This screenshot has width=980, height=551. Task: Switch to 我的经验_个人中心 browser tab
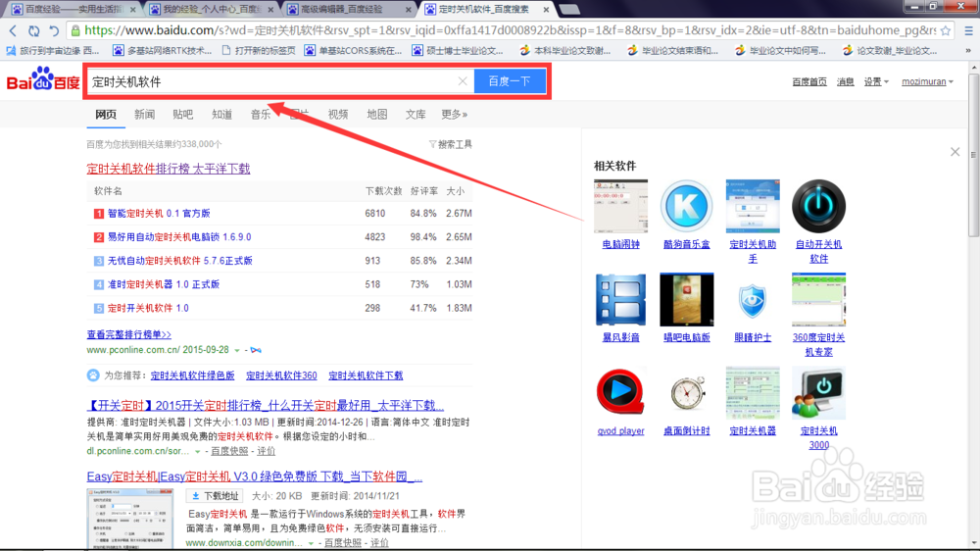pos(211,10)
